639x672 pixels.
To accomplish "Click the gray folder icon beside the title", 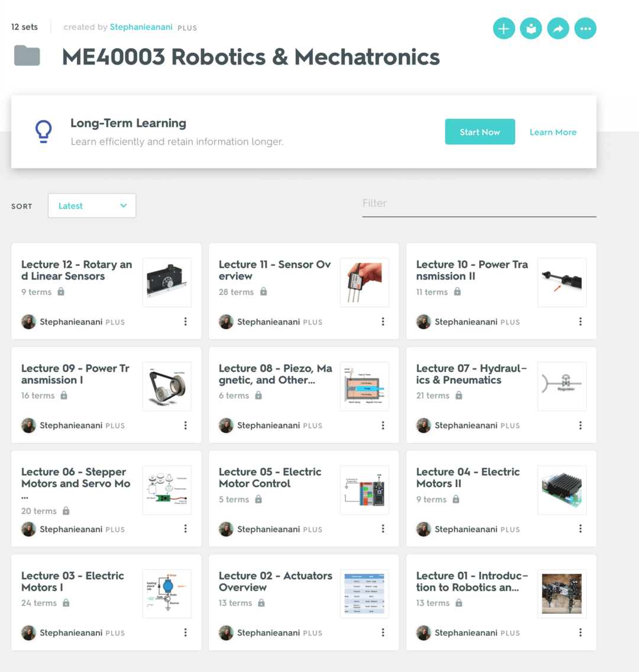I will pos(27,56).
